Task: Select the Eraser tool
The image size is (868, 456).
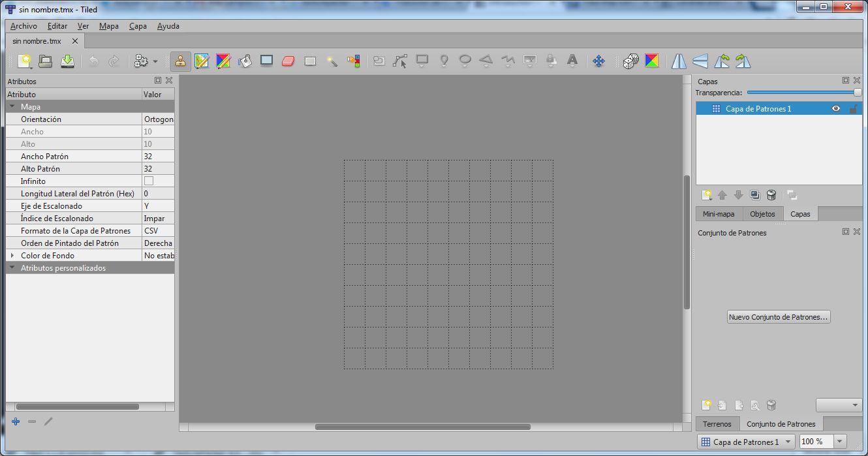Action: click(x=288, y=61)
